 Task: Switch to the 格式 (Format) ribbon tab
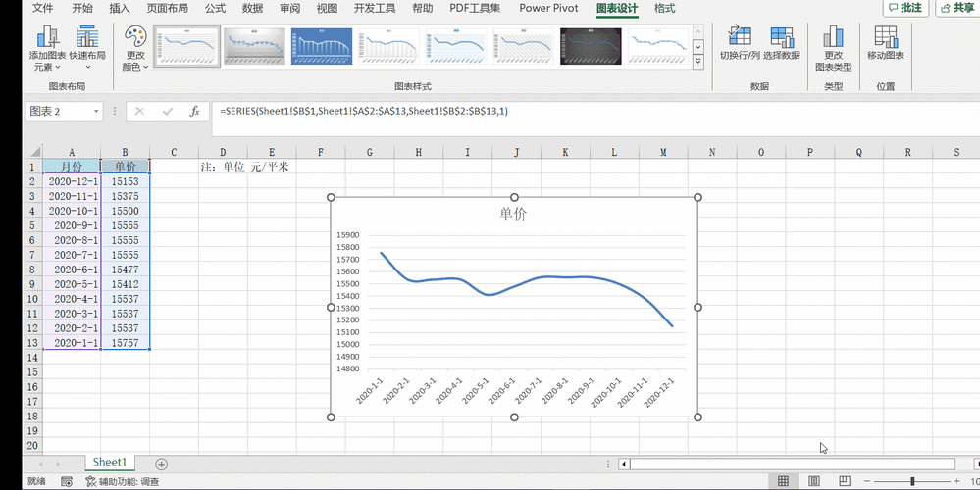point(664,9)
